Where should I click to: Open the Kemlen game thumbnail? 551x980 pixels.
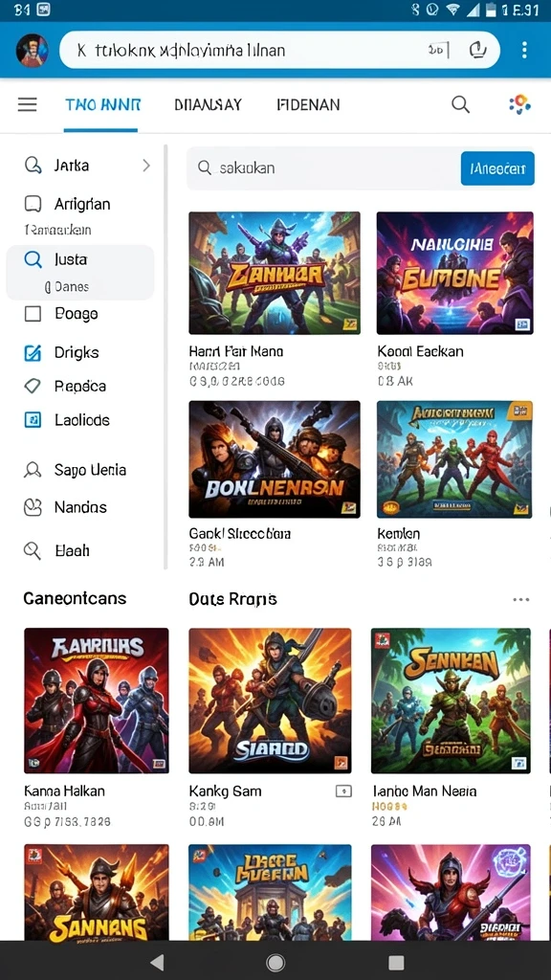[454, 459]
